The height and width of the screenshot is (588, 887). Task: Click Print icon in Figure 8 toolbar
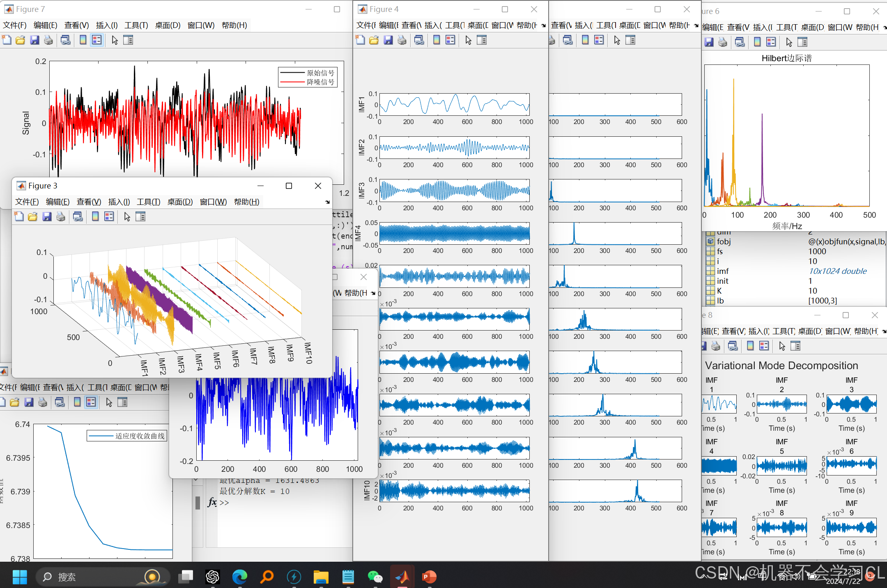click(x=715, y=346)
